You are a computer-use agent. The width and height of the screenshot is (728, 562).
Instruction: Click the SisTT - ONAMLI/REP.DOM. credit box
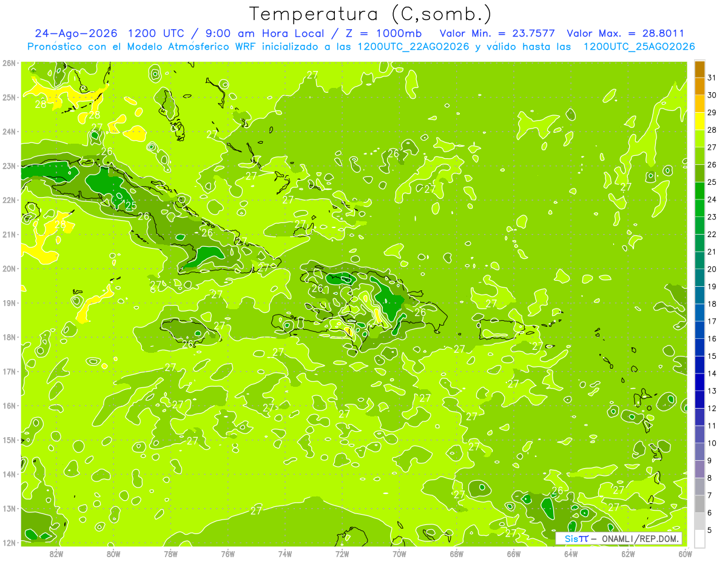click(x=620, y=538)
